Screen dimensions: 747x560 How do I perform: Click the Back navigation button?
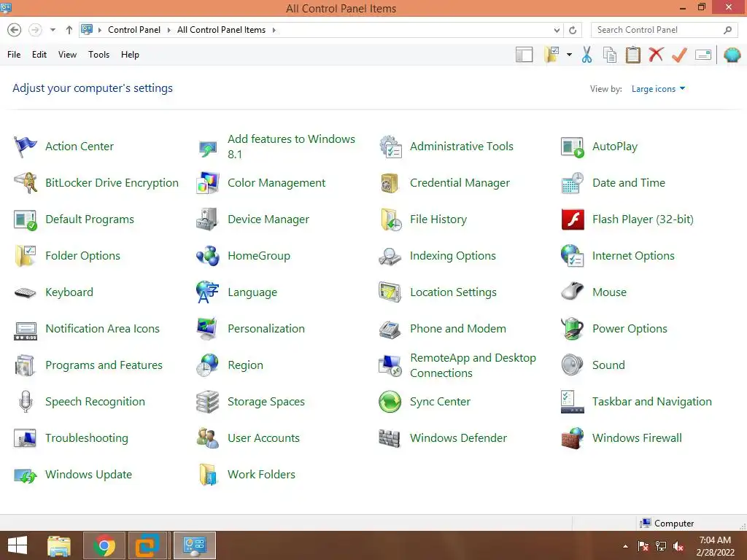(x=15, y=30)
